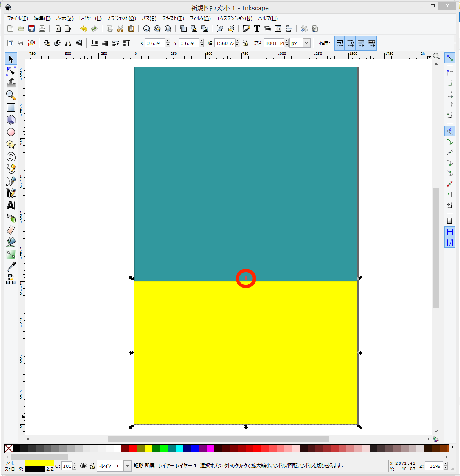Click the X coordinate input field
Image resolution: width=460 pixels, height=476 pixels.
pyautogui.click(x=155, y=43)
